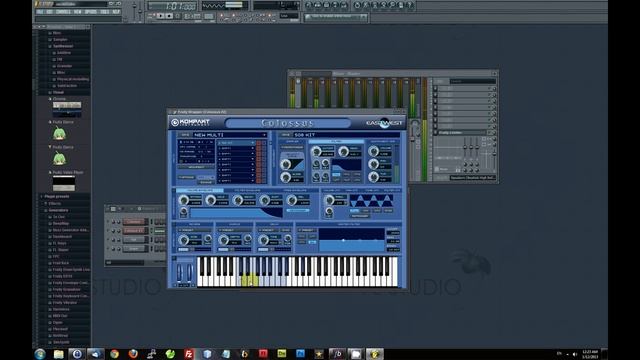Open the EDIT menu
640x360 pixels.
tap(49, 12)
